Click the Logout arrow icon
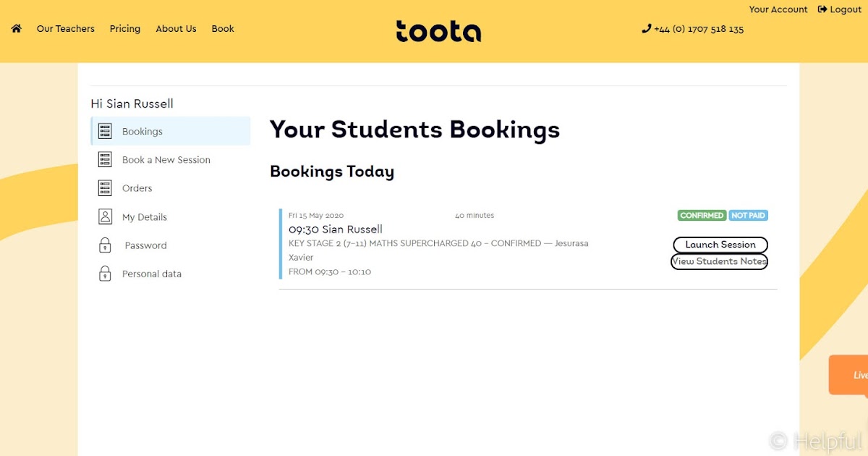868x456 pixels. [822, 9]
